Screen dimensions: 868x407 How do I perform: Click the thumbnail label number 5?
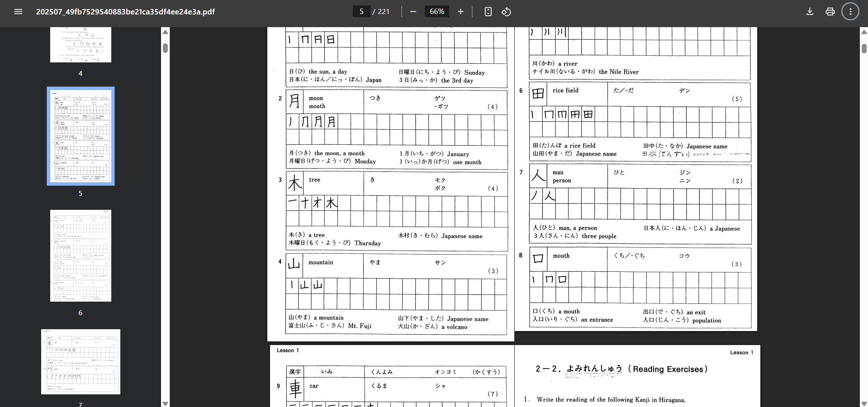point(81,193)
